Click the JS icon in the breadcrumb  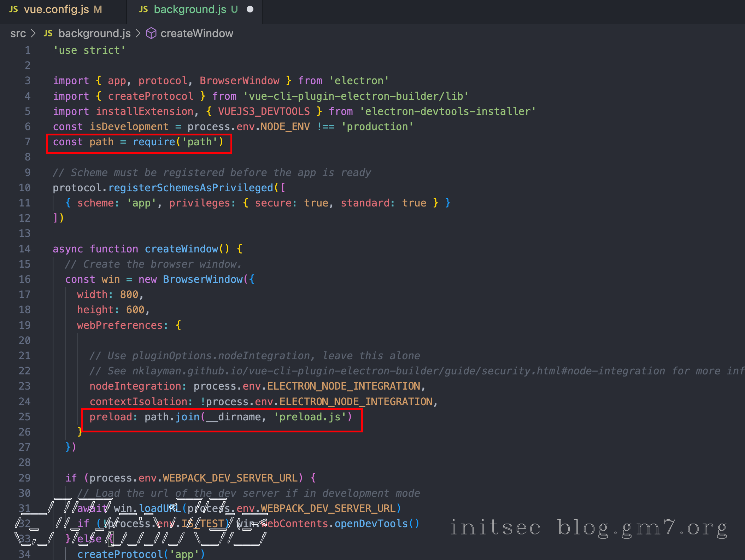pyautogui.click(x=48, y=34)
